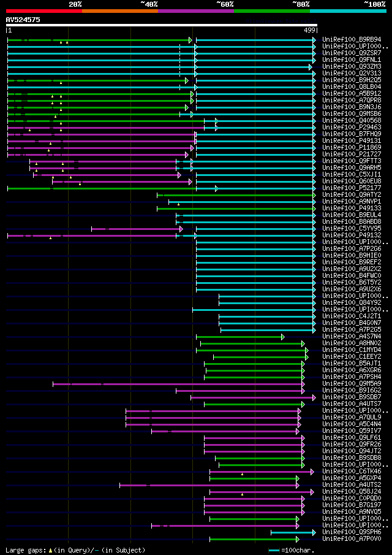Open hit UniRef100_Q2V313
The height and width of the screenshot is (555, 392).
coord(352,73)
